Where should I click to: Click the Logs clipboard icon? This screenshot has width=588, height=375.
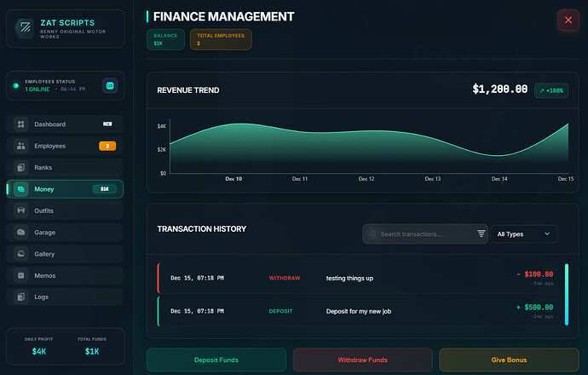(x=21, y=297)
